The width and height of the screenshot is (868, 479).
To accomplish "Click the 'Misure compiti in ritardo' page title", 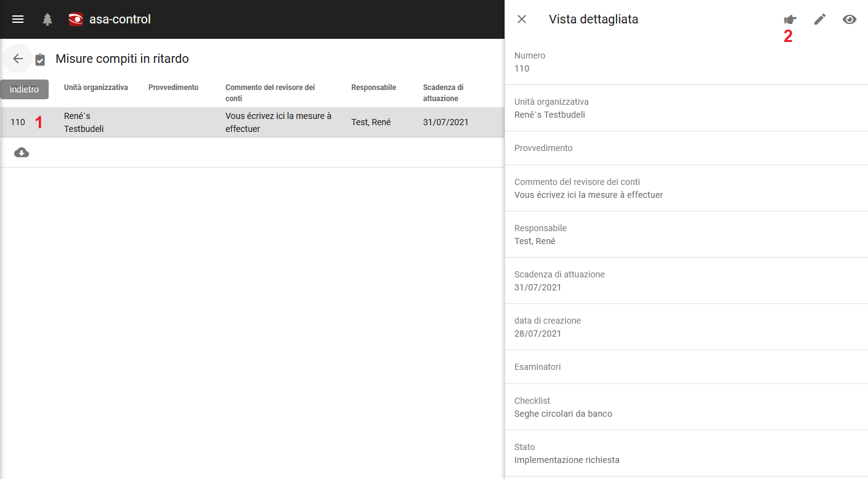I will point(122,59).
